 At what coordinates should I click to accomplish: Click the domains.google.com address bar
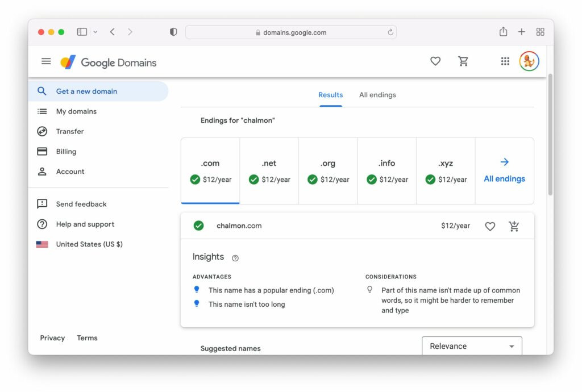tap(291, 32)
